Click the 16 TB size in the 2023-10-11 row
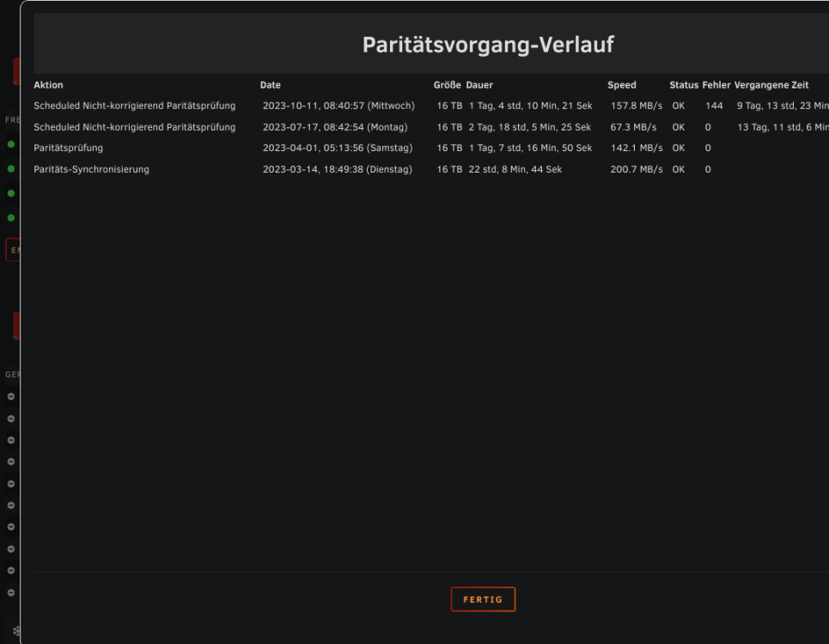829x644 pixels. pos(449,106)
